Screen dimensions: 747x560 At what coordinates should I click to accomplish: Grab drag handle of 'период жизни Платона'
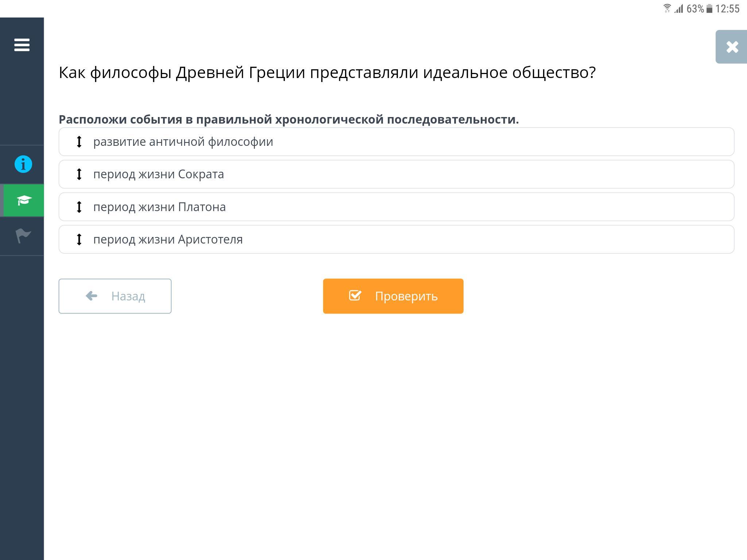pyautogui.click(x=79, y=207)
